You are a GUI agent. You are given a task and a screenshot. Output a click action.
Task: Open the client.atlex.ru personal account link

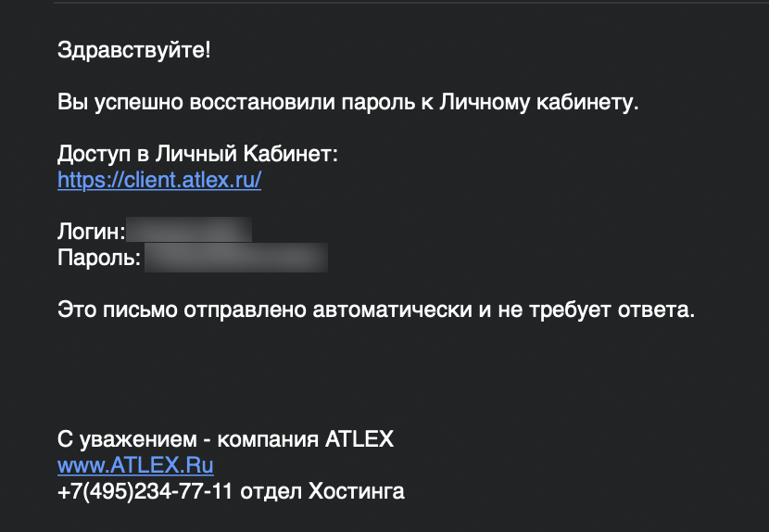[159, 180]
